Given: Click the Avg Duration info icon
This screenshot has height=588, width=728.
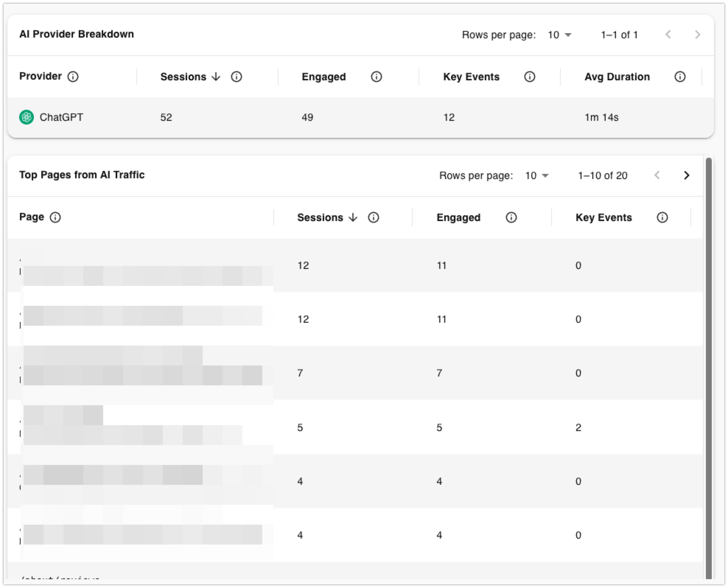Looking at the screenshot, I should pos(680,77).
